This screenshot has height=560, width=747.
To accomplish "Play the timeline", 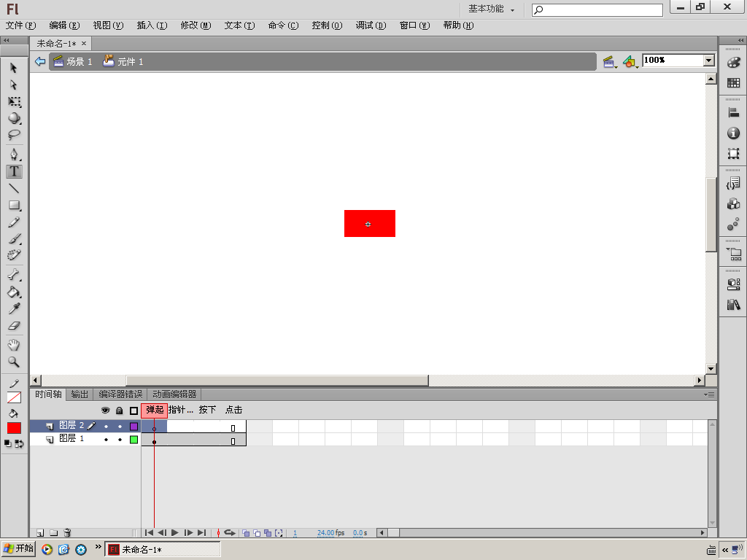I will coord(175,533).
